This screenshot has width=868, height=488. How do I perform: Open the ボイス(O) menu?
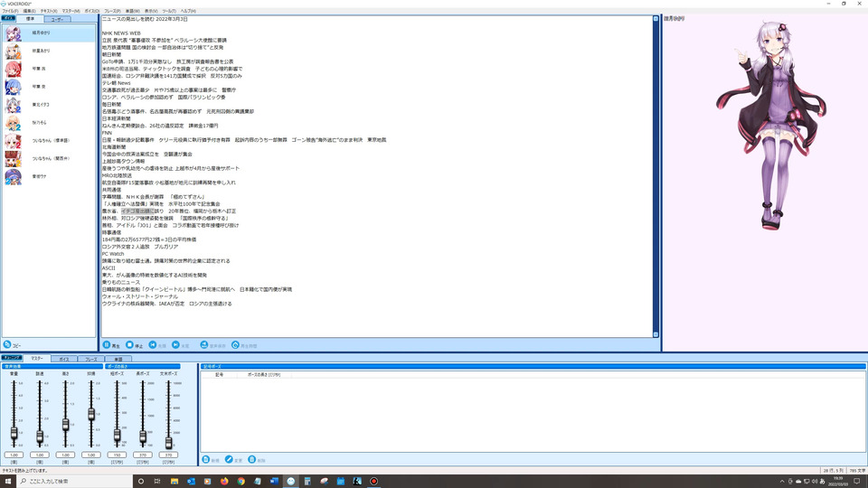(92, 11)
